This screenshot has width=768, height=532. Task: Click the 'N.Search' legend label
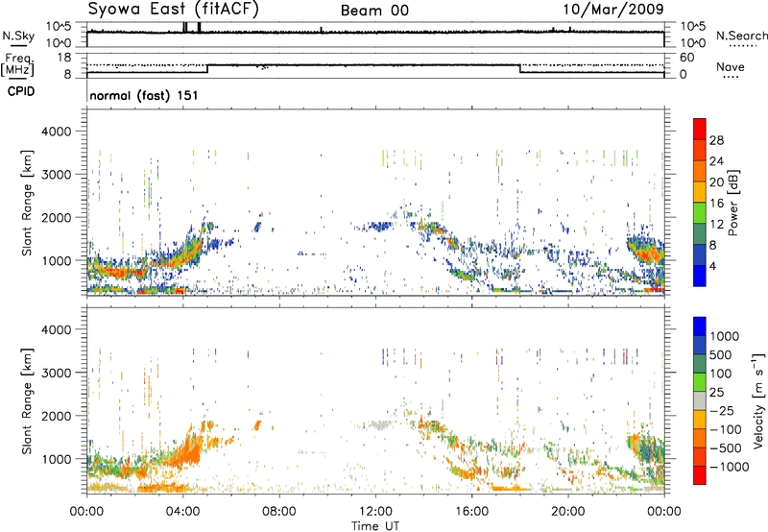[x=741, y=36]
